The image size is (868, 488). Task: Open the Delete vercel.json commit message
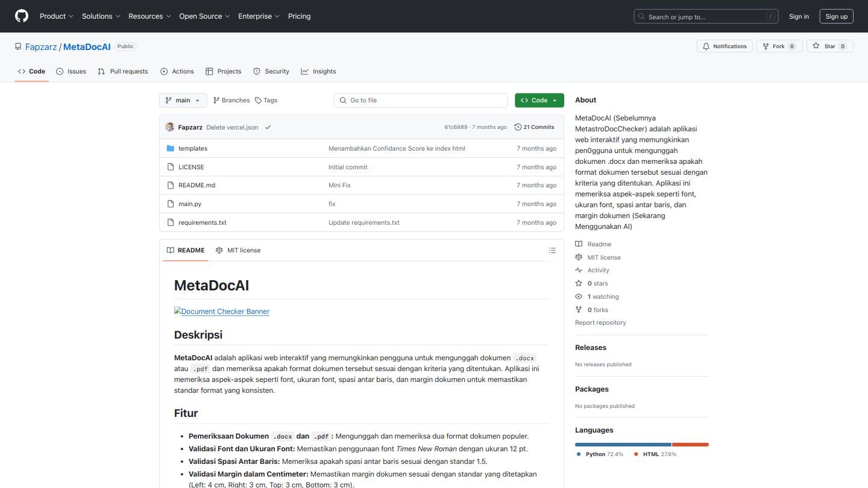(232, 127)
